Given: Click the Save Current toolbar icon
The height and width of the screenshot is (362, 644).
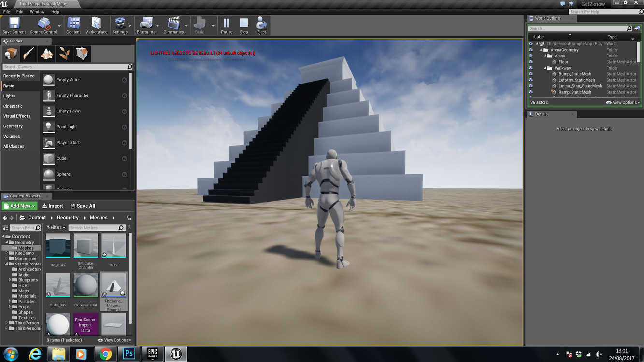Looking at the screenshot, I should (14, 25).
